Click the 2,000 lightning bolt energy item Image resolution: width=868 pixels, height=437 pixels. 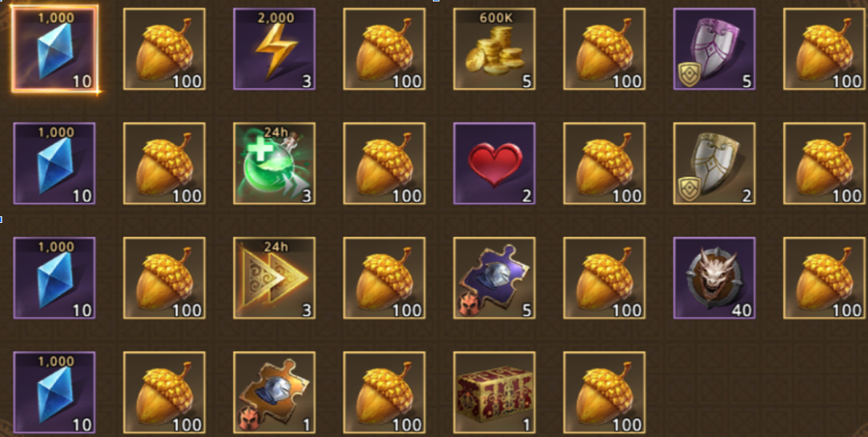(275, 49)
